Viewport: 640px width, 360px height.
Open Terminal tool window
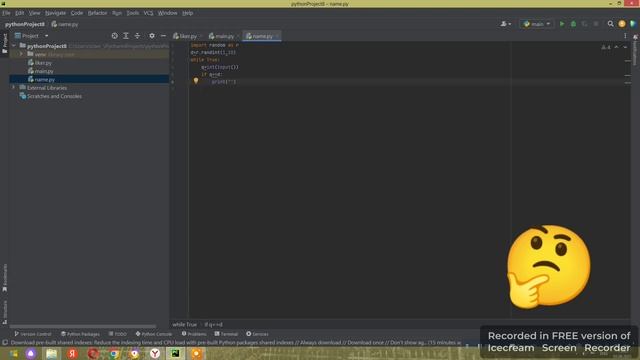click(x=226, y=334)
